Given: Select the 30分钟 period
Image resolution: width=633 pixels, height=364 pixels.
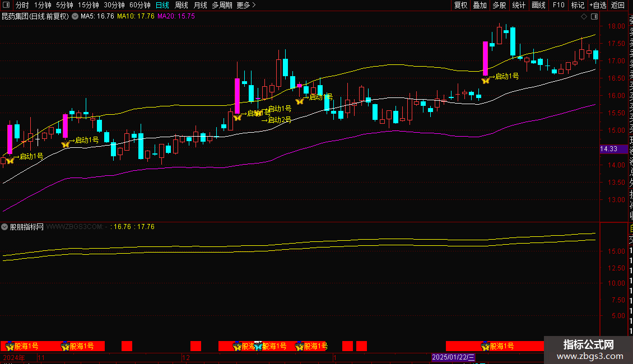Looking at the screenshot, I should click(114, 5).
